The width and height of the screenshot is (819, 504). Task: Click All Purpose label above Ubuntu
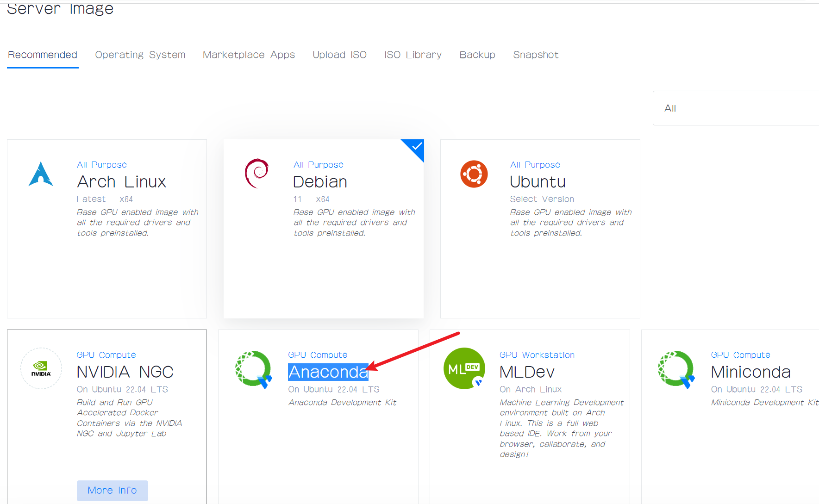click(535, 165)
